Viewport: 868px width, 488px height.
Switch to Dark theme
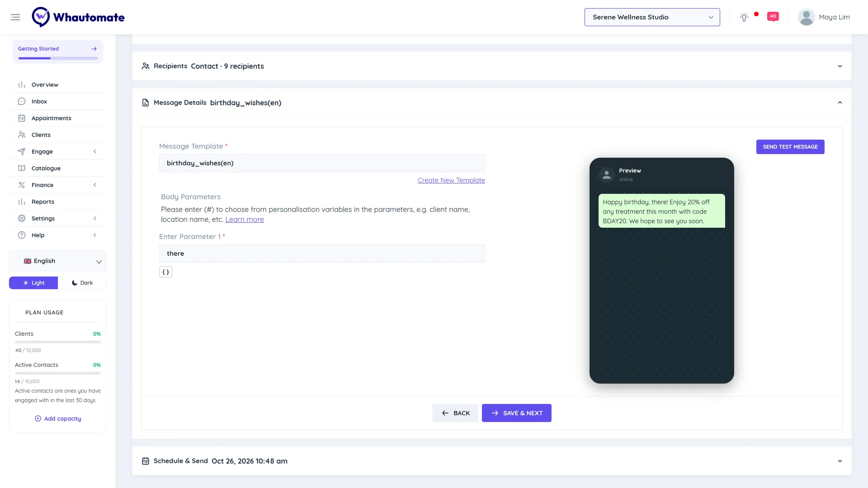pos(82,283)
